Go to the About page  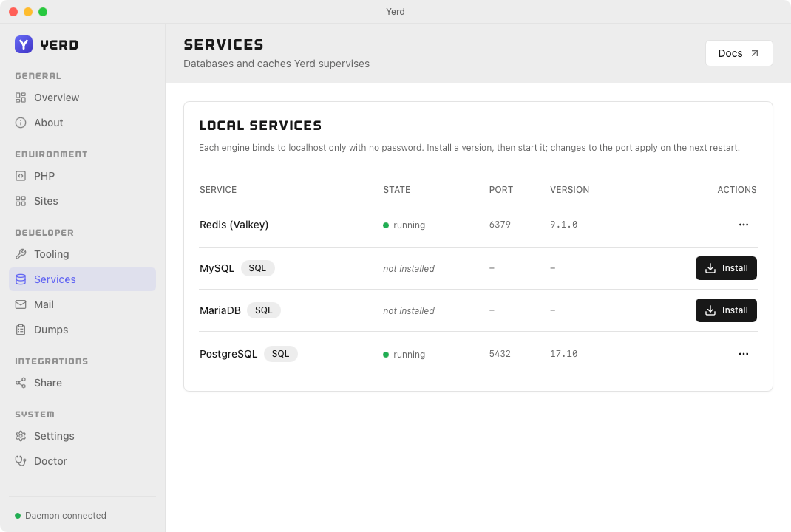[x=82, y=123]
